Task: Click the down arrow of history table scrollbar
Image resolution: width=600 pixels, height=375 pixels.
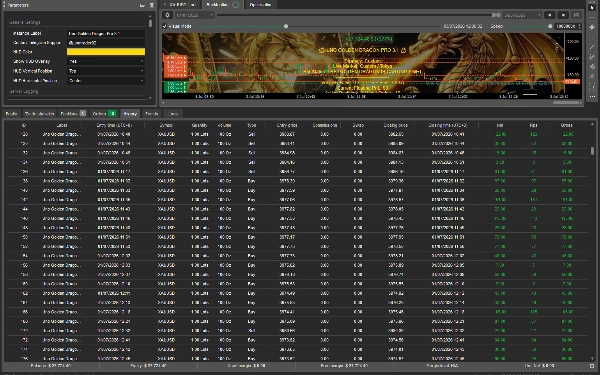Action: (x=592, y=359)
